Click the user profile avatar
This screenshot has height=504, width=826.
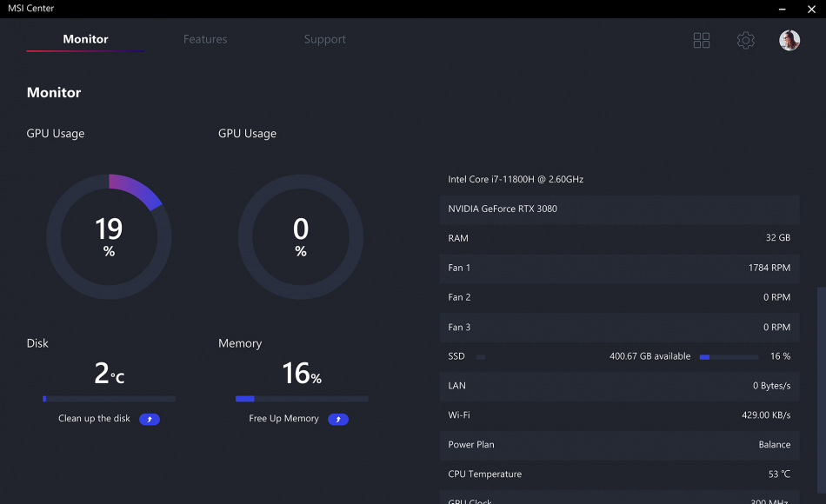click(789, 40)
